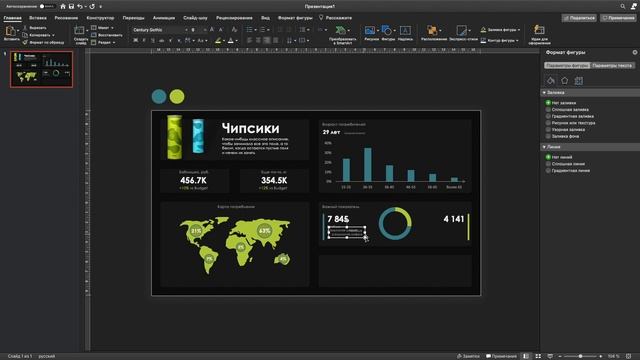Save the presentation with the floppy disk icon
This screenshot has width=640, height=360.
(71, 7)
